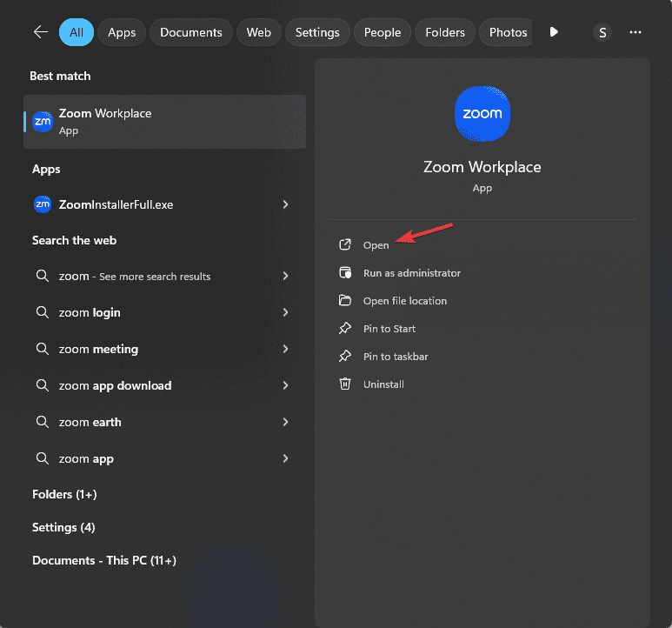The width and height of the screenshot is (672, 628).
Task: Click the large Zoom Workplace logo
Action: pos(482,114)
